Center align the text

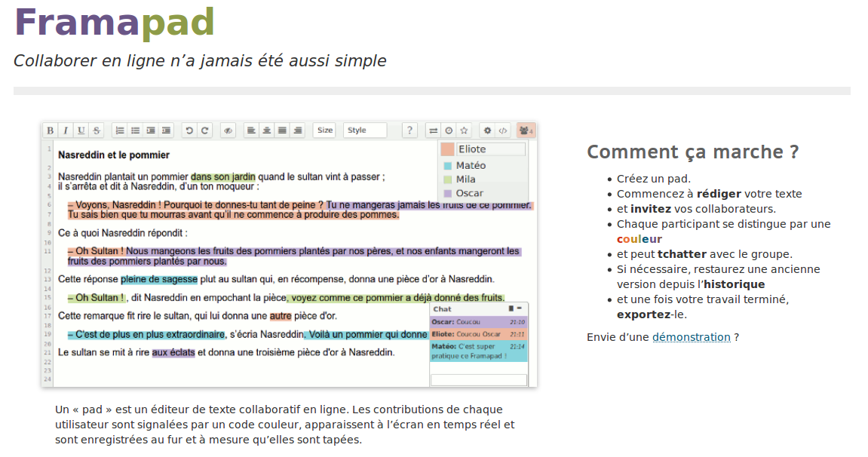point(267,130)
